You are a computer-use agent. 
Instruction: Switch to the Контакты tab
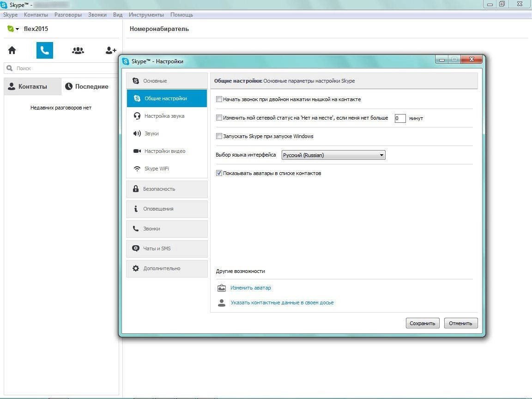click(x=33, y=86)
